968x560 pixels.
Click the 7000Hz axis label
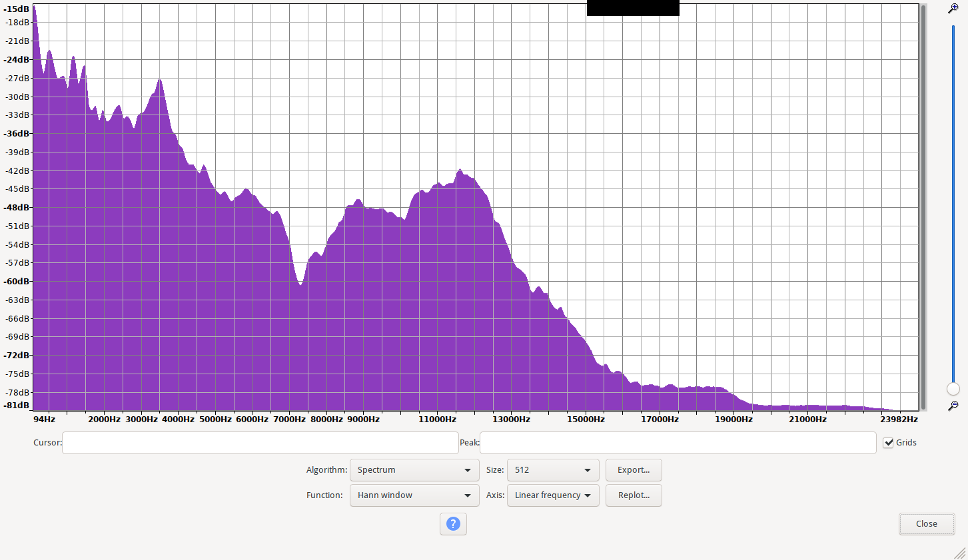(289, 420)
